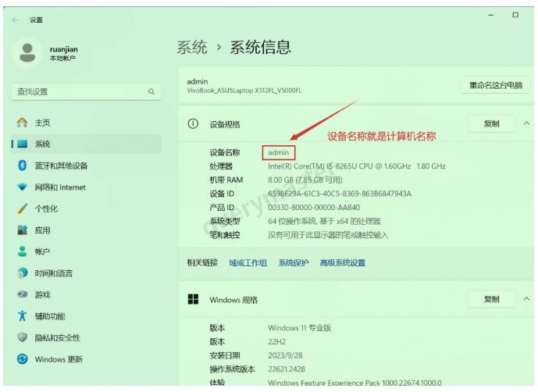This screenshot has width=538, height=392.
Task: Click the 笔和触控 value text
Action: (x=328, y=235)
